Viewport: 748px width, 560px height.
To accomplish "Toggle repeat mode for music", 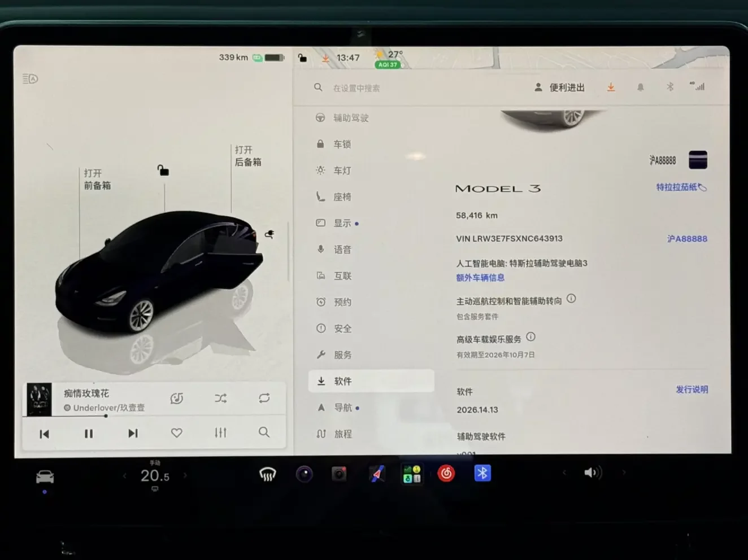I will coord(264,398).
